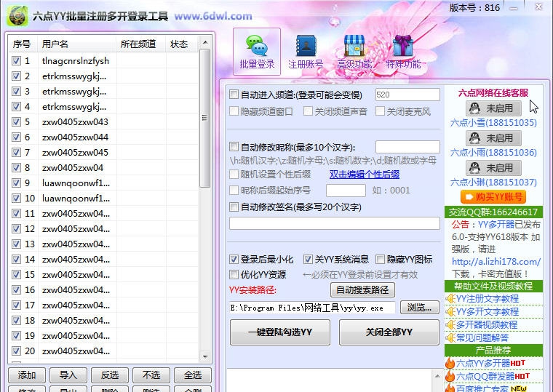Screen dimensions: 553x392
Task: Click the 所在频道 column header
Action: pyautogui.click(x=141, y=44)
